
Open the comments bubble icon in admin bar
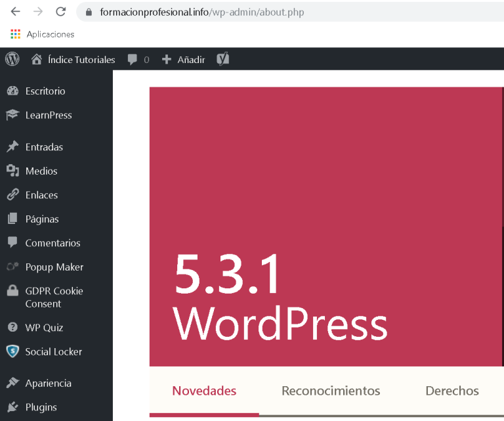[132, 60]
